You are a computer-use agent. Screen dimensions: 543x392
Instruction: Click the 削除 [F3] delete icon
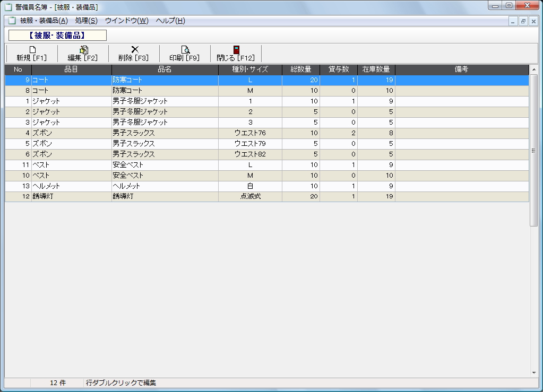(134, 50)
